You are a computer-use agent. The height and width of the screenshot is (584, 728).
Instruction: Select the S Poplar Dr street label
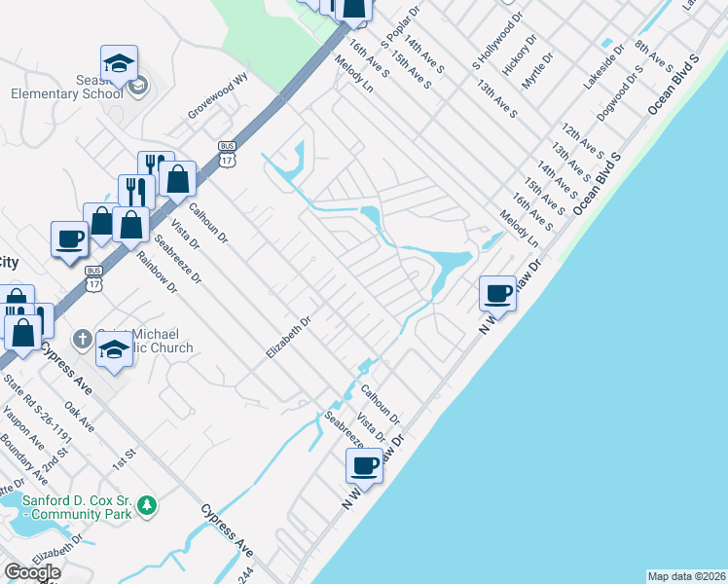point(400,27)
